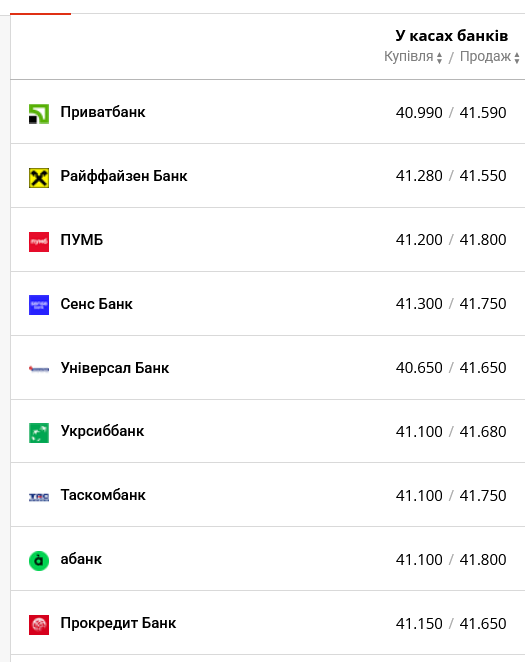Click the red Прокредит Банк logo icon
Viewport: 525px width, 662px height.
coord(39,625)
